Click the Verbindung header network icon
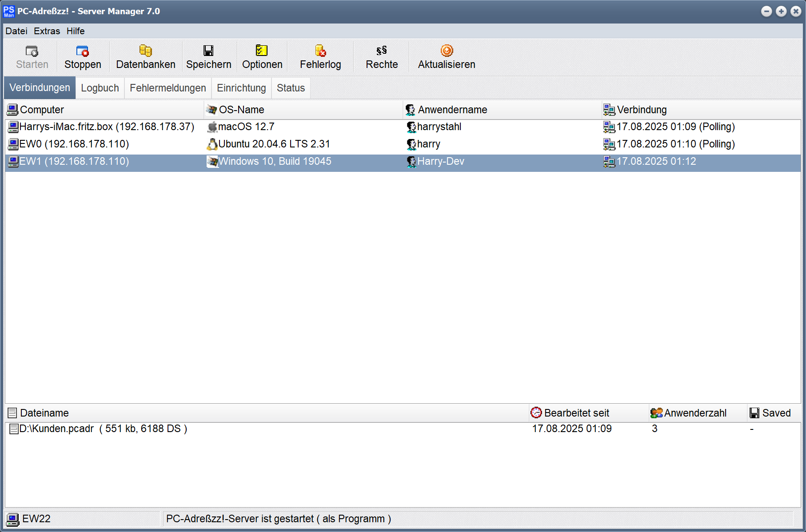806x532 pixels. tap(609, 110)
